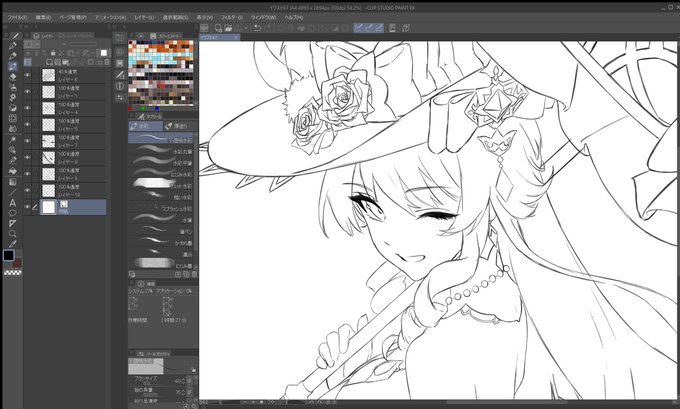This screenshot has height=409, width=680.
Task: Choose the かすれ墨 brush
Action: point(160,242)
